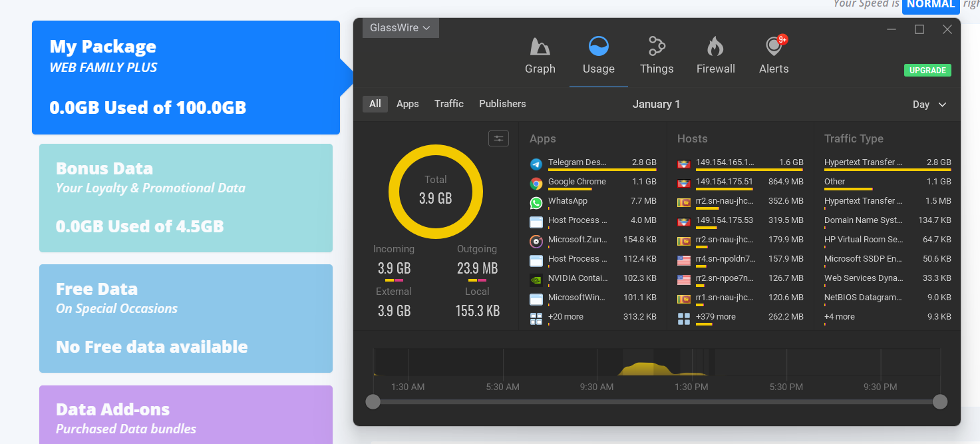The width and height of the screenshot is (980, 444).
Task: Click the +379 more hosts grid icon
Action: (684, 319)
